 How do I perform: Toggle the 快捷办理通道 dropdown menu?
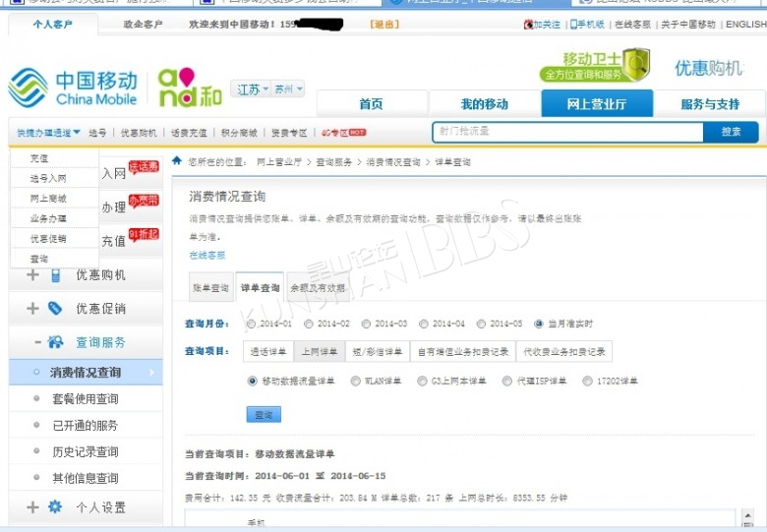click(48, 133)
